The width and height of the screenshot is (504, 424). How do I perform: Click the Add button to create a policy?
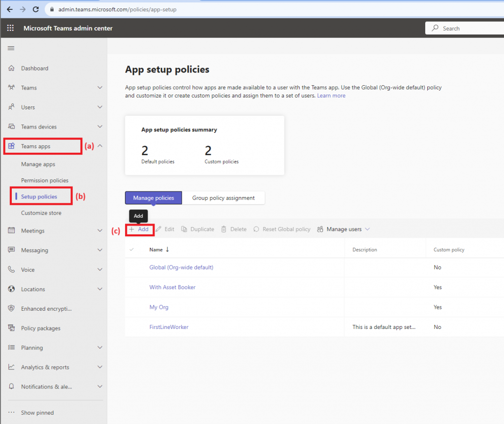pyautogui.click(x=139, y=229)
